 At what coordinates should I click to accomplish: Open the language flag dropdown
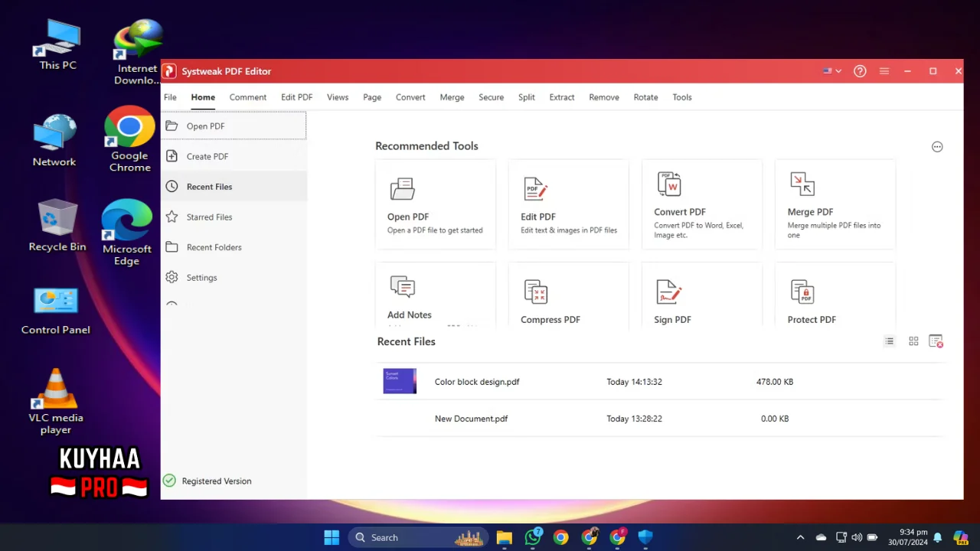[832, 71]
